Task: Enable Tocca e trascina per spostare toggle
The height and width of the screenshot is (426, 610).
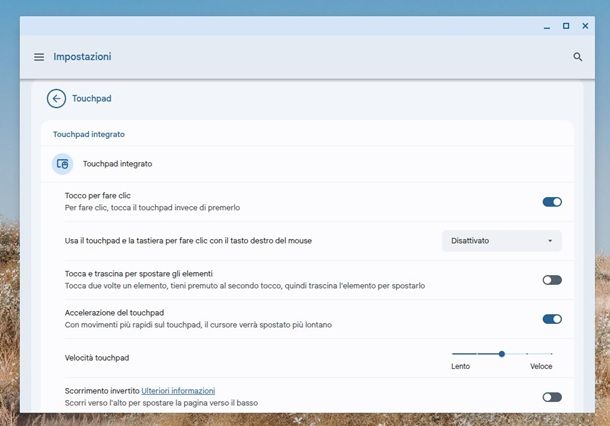Action: 552,280
